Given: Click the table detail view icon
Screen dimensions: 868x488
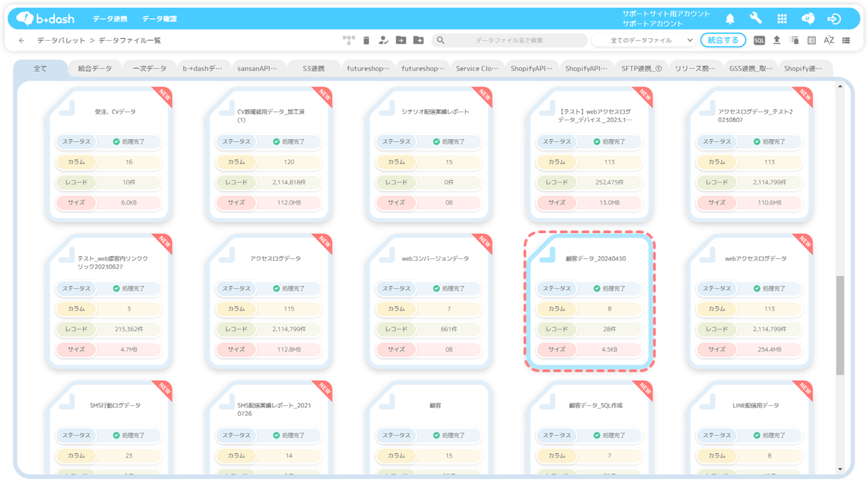Looking at the screenshot, I should (812, 41).
